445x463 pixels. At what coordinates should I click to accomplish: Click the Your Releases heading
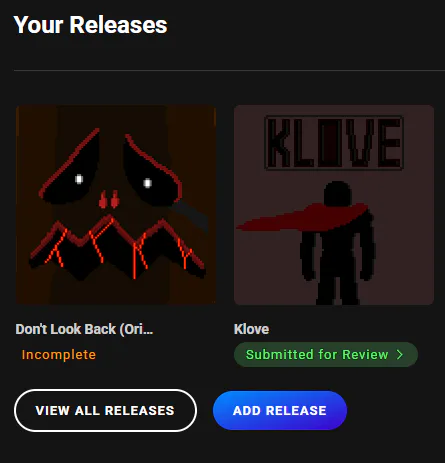point(90,25)
